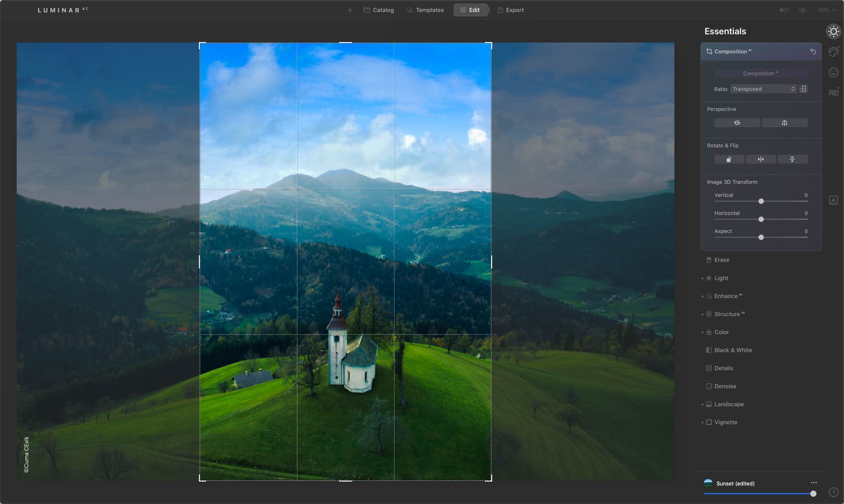Drag the Vertical 3D transform slider

pos(761,201)
